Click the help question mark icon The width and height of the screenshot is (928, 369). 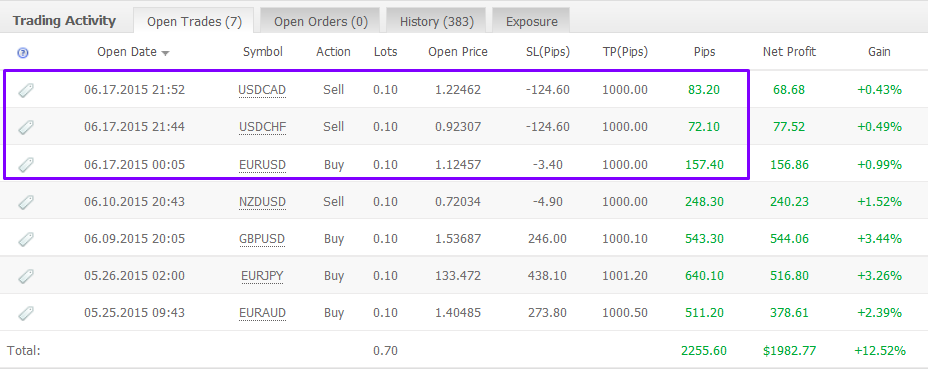point(23,53)
